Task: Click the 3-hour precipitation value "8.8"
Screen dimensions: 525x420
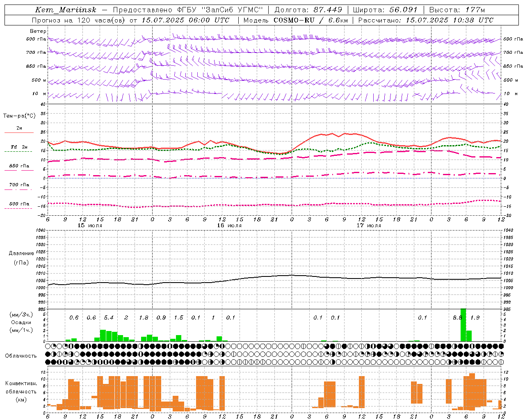Action: tap(457, 317)
